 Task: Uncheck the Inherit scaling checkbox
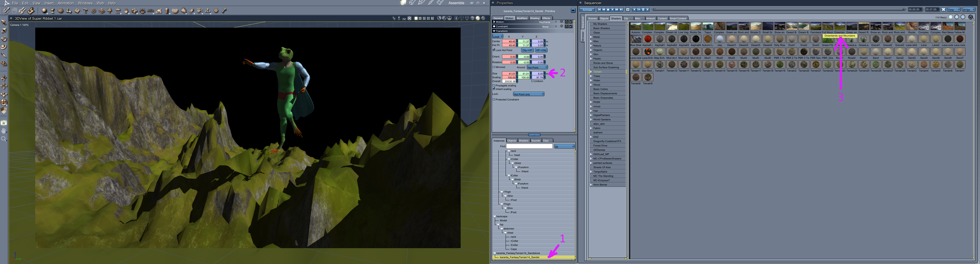pos(494,89)
